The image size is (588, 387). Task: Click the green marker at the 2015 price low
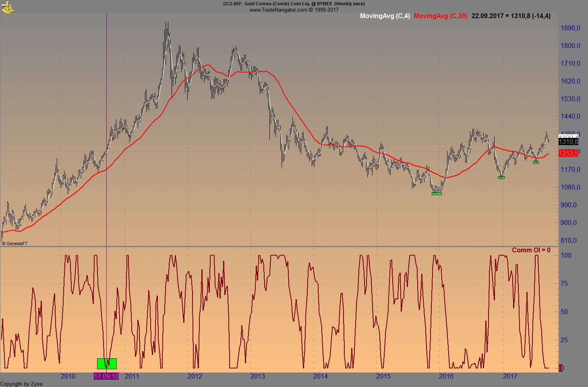436,193
